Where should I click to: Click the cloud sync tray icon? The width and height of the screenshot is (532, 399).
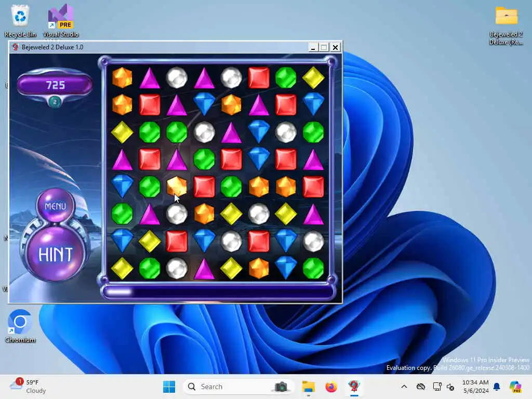(x=421, y=387)
